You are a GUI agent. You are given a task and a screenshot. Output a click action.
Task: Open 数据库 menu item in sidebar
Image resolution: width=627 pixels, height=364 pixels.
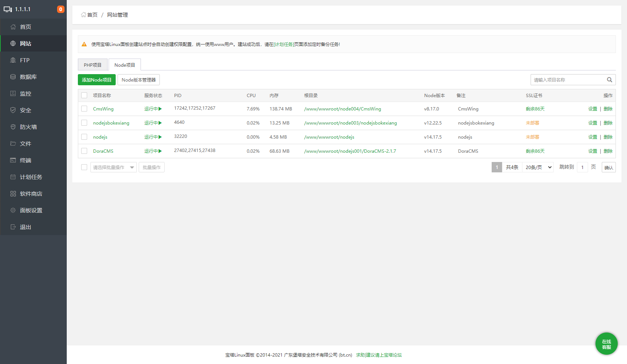click(33, 77)
